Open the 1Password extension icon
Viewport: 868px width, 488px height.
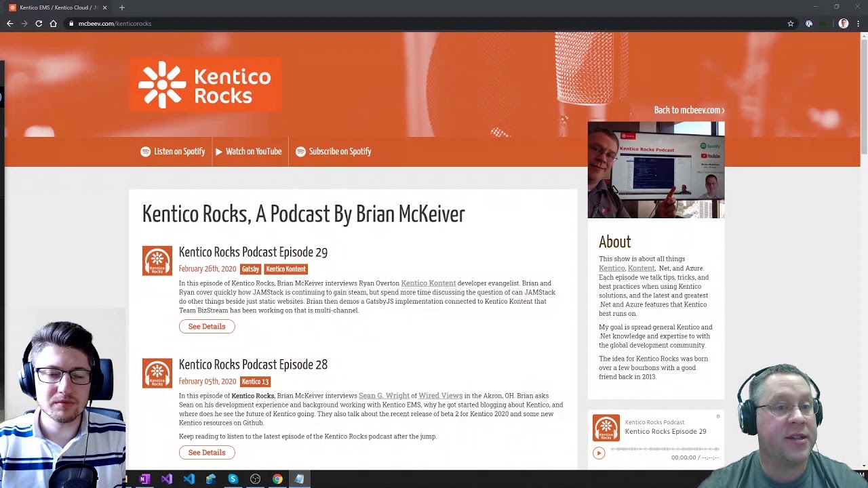coord(808,24)
